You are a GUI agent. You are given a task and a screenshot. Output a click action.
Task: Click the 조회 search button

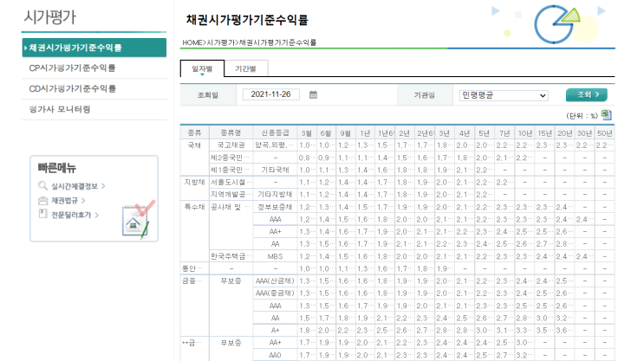click(587, 94)
